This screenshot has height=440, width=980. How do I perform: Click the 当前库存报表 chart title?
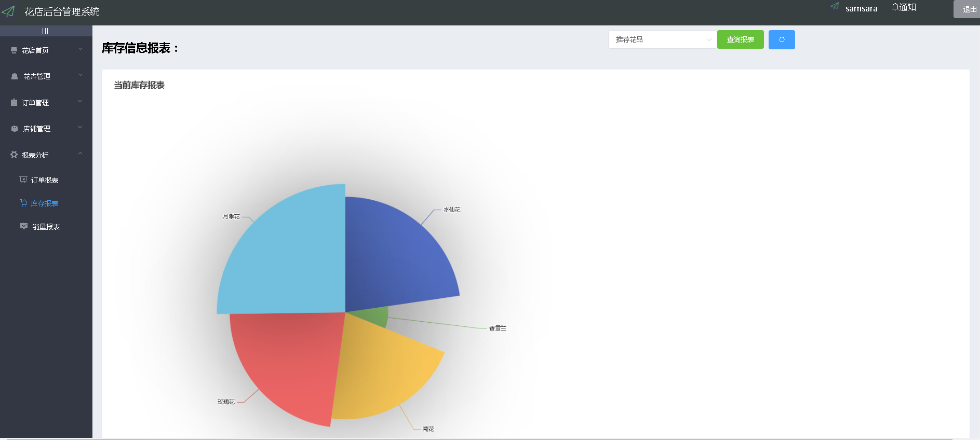pos(139,85)
